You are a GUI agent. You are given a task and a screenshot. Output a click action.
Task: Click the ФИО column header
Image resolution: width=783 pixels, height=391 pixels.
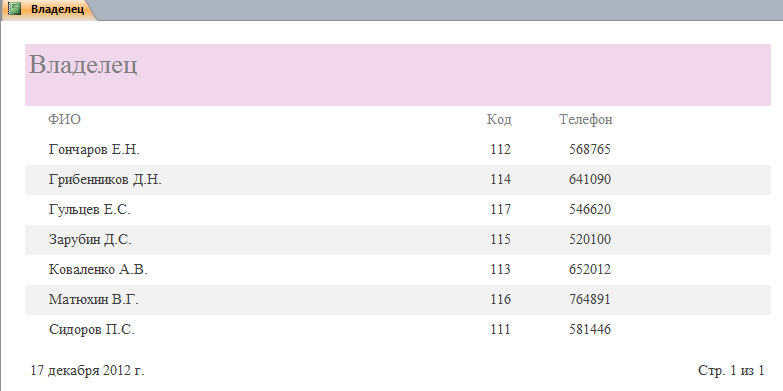tap(64, 119)
